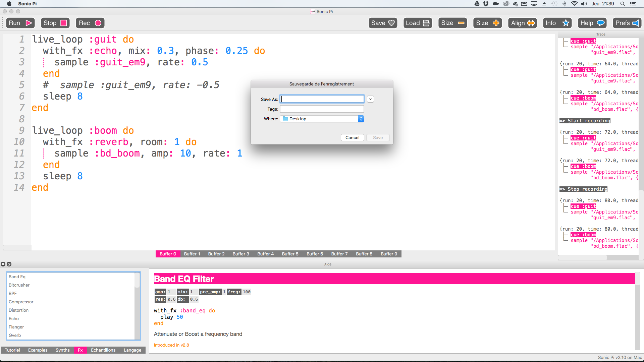Click the clock showing Jeu. 21:39
644x362 pixels.
(603, 4)
